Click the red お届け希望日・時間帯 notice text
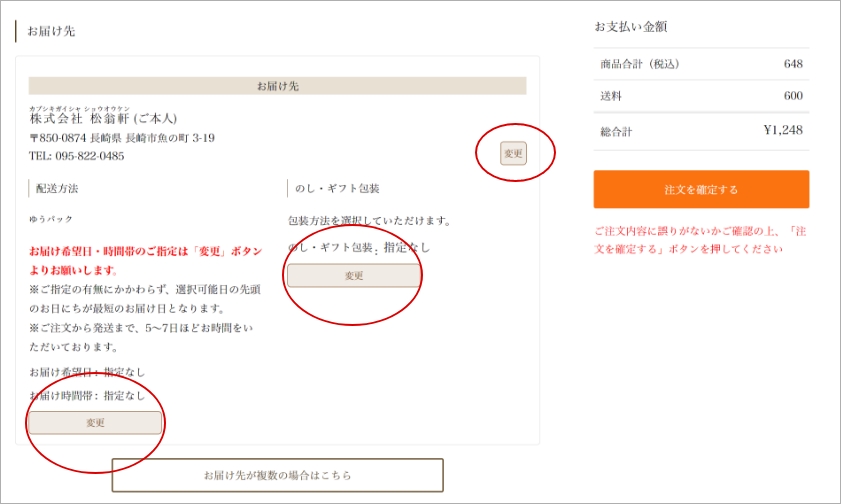The image size is (841, 504). click(146, 251)
